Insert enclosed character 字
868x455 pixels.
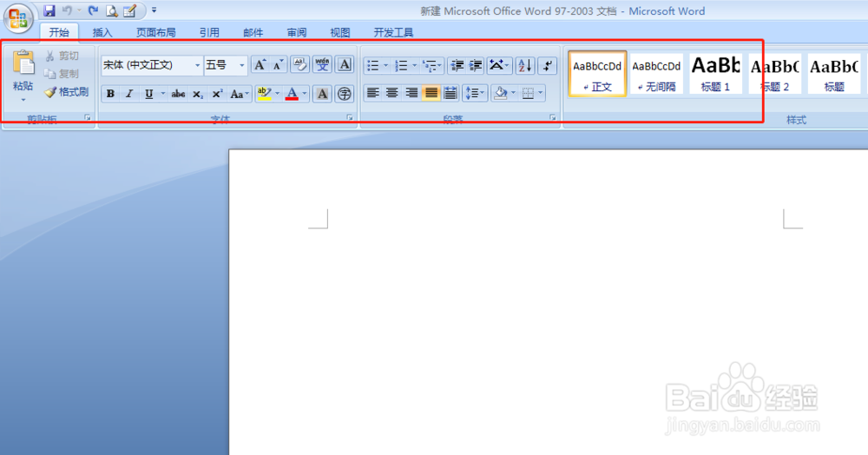pyautogui.click(x=345, y=94)
